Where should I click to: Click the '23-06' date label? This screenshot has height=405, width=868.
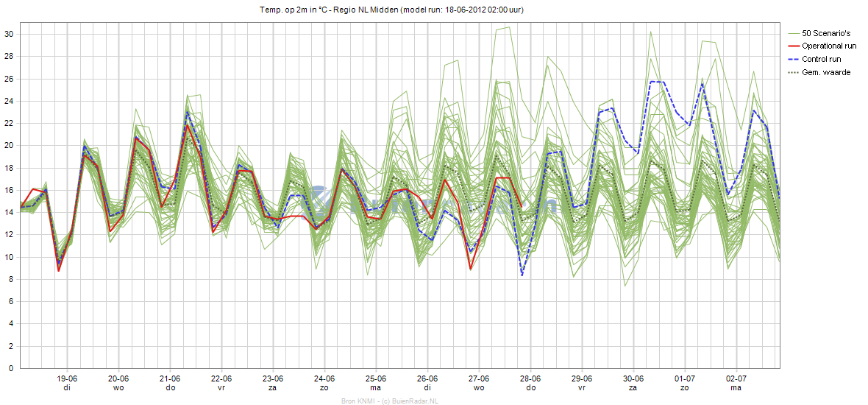coord(273,379)
